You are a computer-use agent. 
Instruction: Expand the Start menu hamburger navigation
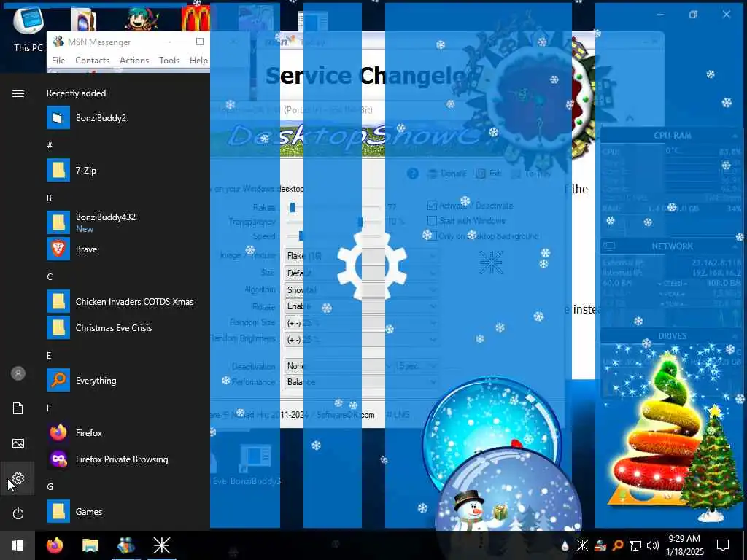pos(18,93)
